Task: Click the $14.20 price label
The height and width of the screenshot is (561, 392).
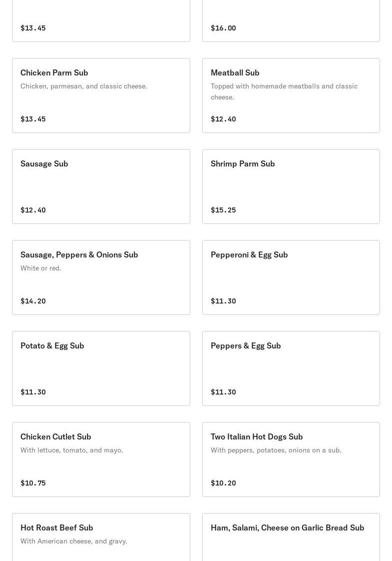Action: pyautogui.click(x=33, y=301)
